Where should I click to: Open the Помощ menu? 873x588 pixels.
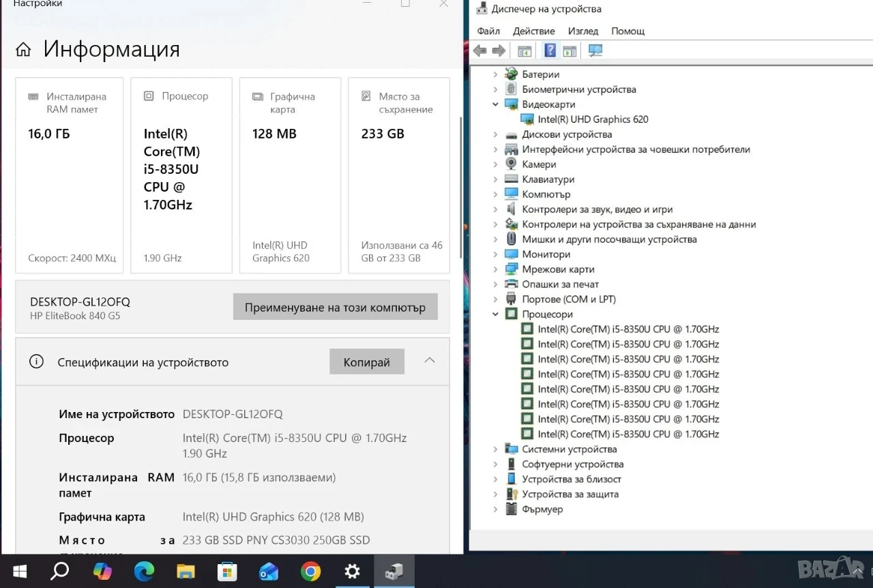click(628, 31)
